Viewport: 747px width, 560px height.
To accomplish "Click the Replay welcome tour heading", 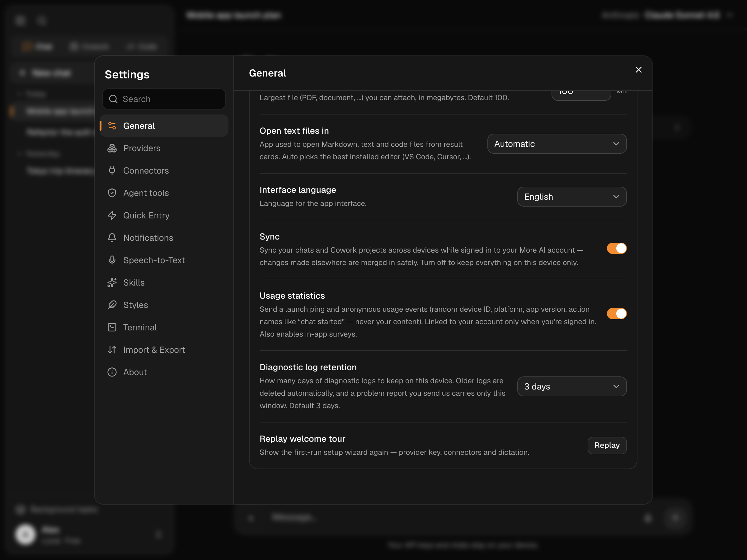I will tap(302, 439).
